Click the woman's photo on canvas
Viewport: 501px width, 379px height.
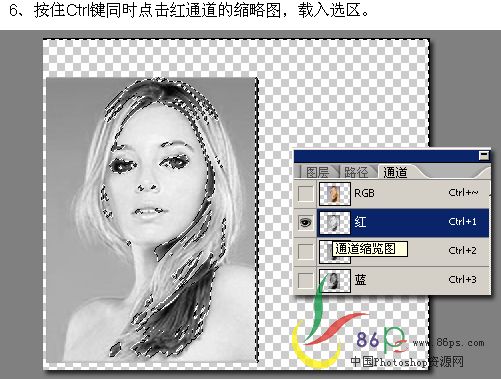[x=152, y=220]
